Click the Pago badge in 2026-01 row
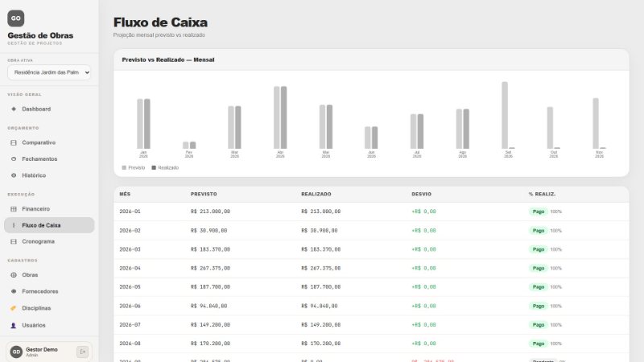The width and height of the screenshot is (644, 362). pyautogui.click(x=539, y=212)
